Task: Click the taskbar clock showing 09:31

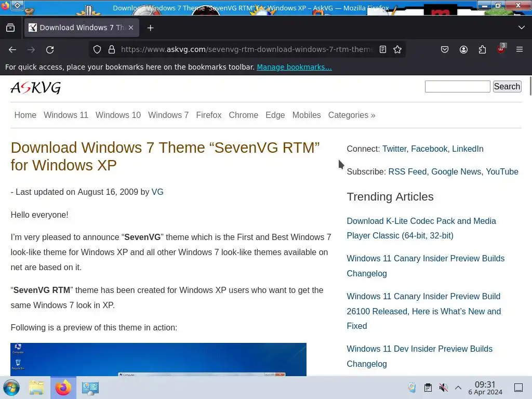Action: pyautogui.click(x=485, y=388)
